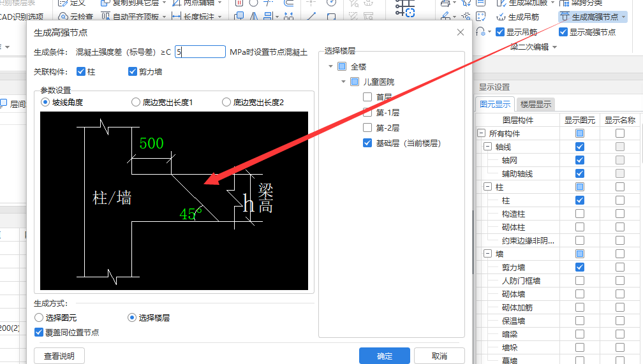This screenshot has width=643, height=364.
Task: Toggle 显示吊筋 checkbox in ribbon
Action: [x=500, y=32]
